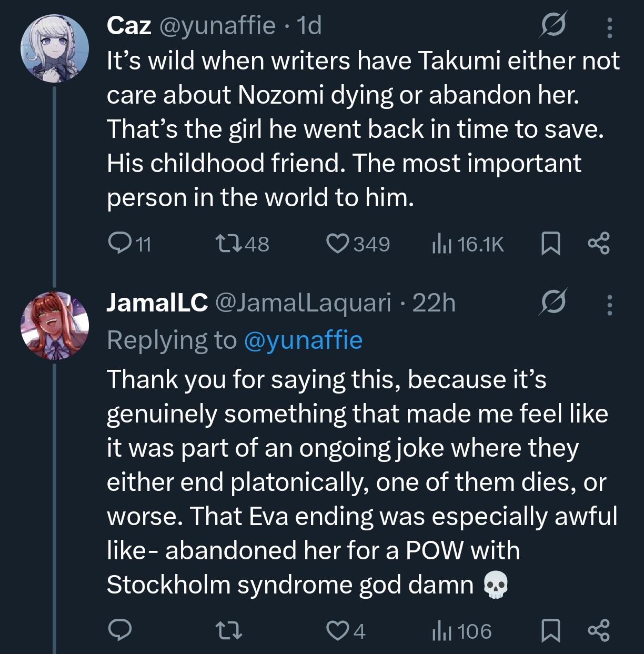Open Caz's profile avatar

[55, 48]
